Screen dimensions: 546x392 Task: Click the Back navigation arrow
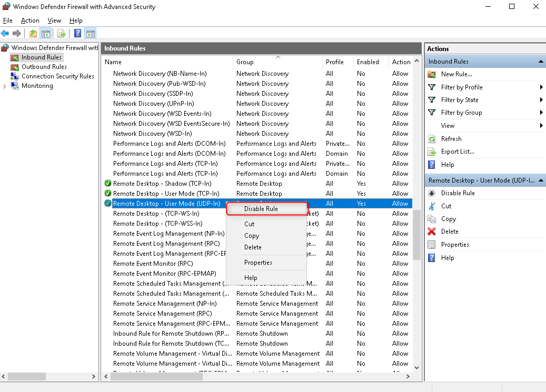(x=7, y=33)
